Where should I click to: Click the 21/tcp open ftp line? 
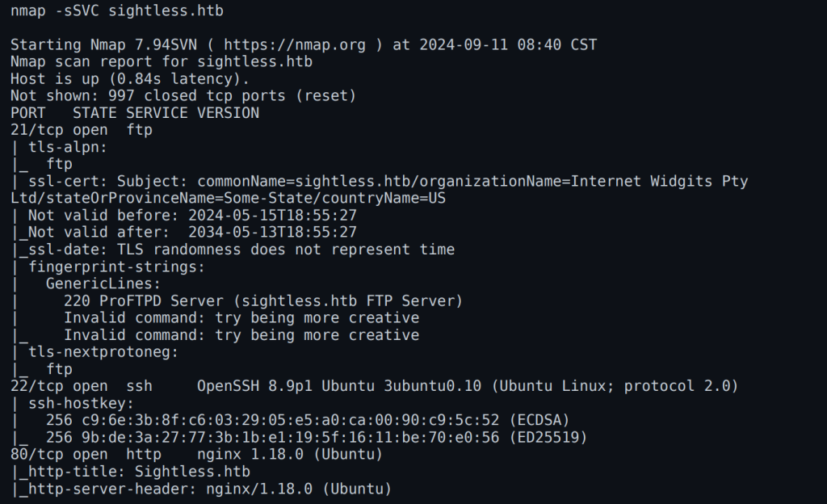coord(81,129)
